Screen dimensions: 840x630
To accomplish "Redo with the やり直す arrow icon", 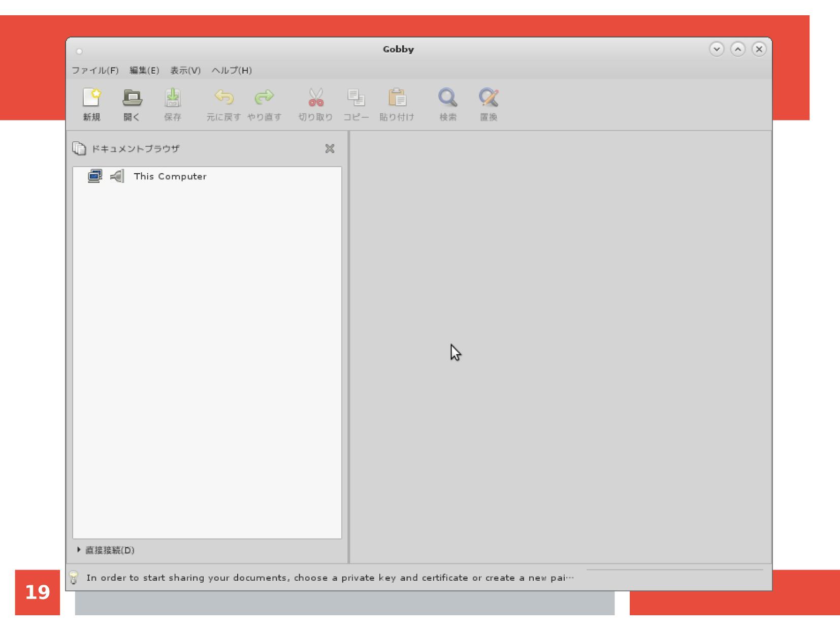I will [264, 97].
